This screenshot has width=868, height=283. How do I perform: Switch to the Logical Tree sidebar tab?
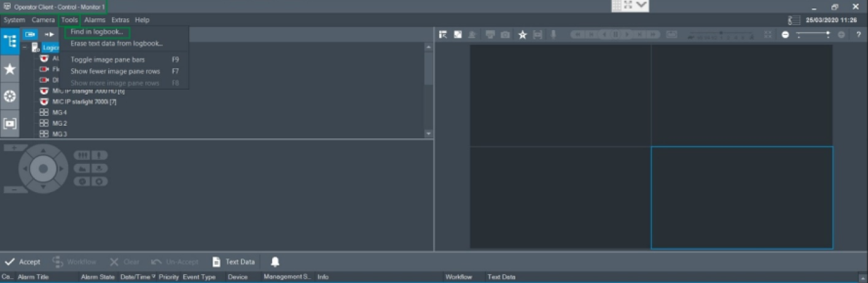point(10,42)
